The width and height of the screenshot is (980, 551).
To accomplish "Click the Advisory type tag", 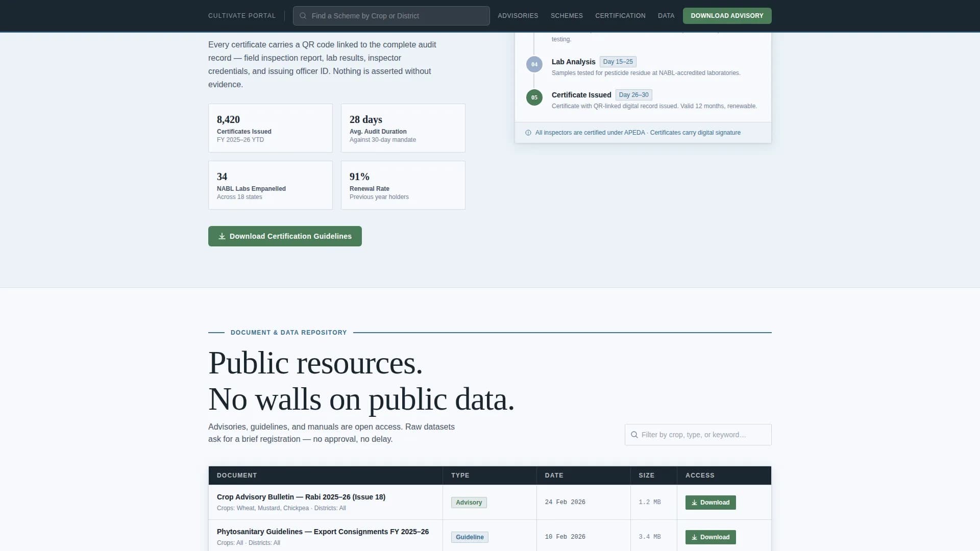I will [469, 503].
